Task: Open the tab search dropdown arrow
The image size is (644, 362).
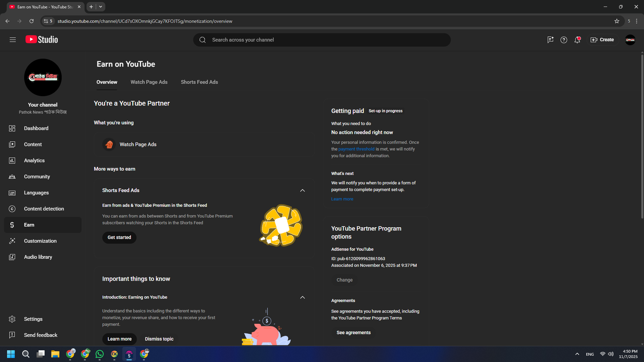Action: click(101, 7)
